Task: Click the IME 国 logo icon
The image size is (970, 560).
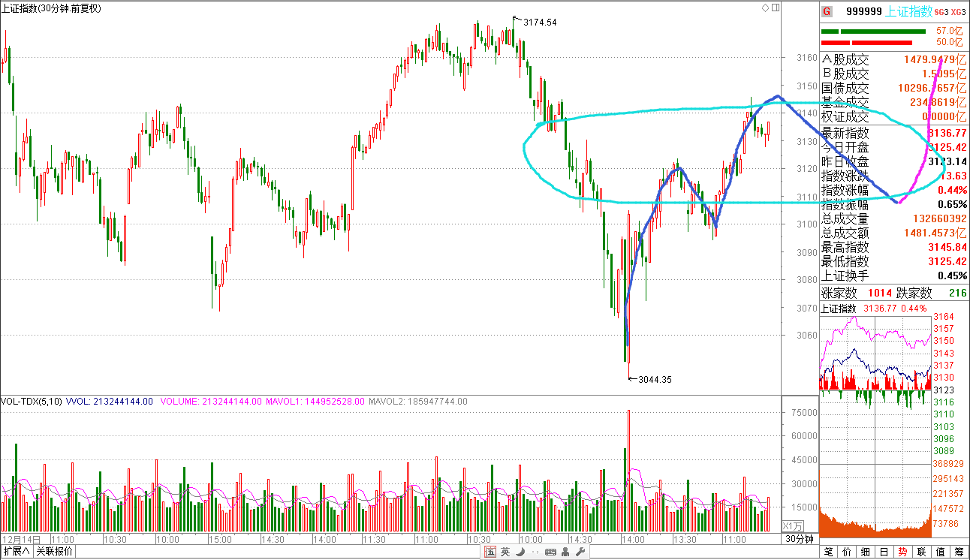Action: [490, 552]
